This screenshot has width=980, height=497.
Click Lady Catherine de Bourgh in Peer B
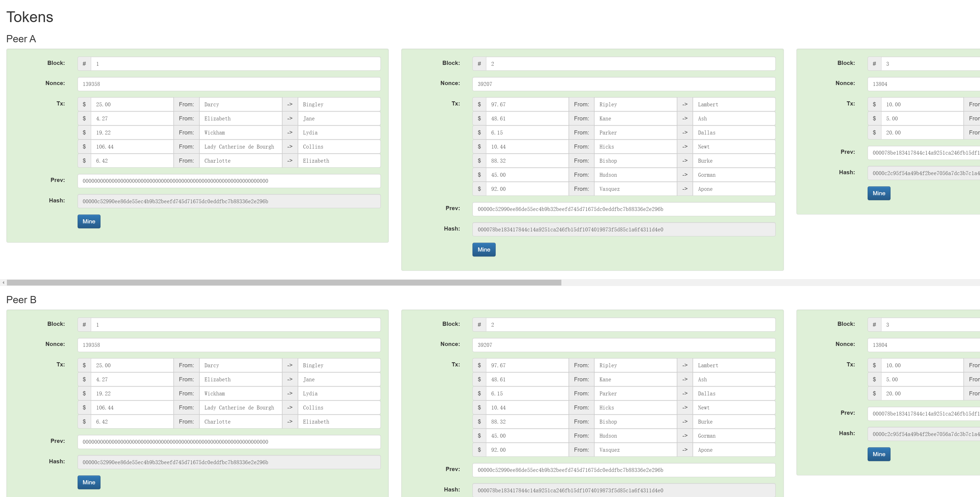(x=240, y=408)
